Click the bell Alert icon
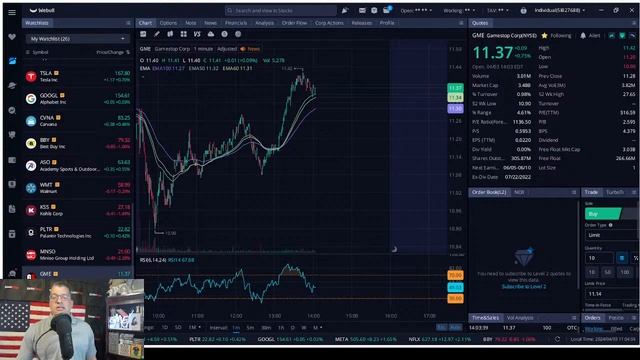 583,36
